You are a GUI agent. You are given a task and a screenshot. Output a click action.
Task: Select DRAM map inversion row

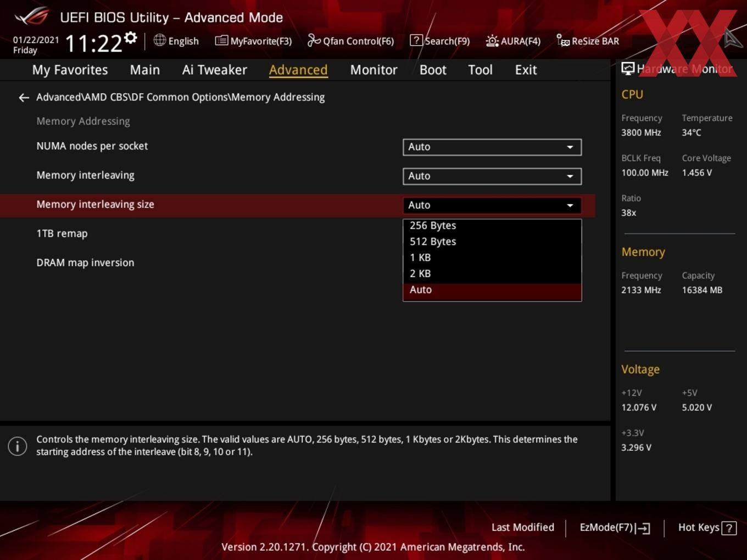click(x=297, y=263)
